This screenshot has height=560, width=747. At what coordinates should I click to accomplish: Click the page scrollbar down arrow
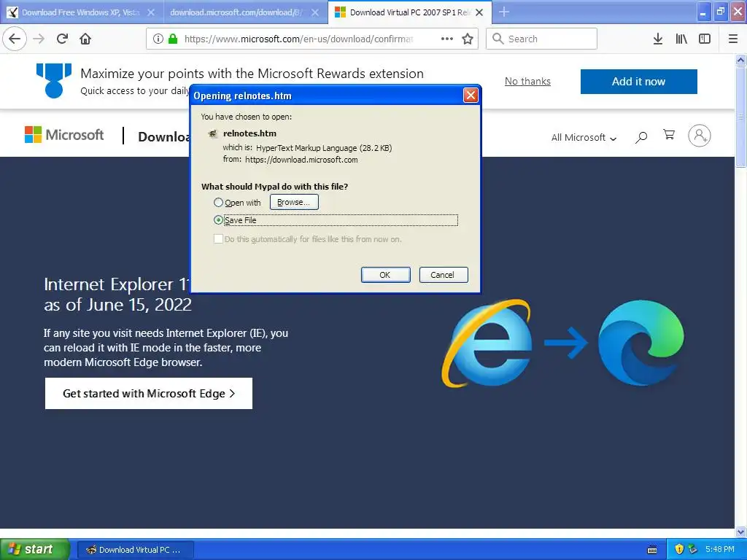pos(740,532)
